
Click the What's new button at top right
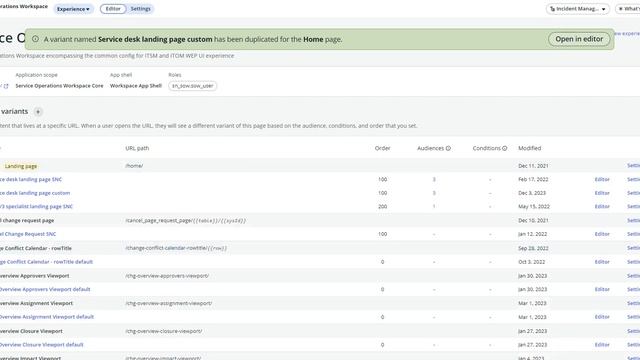pos(629,9)
